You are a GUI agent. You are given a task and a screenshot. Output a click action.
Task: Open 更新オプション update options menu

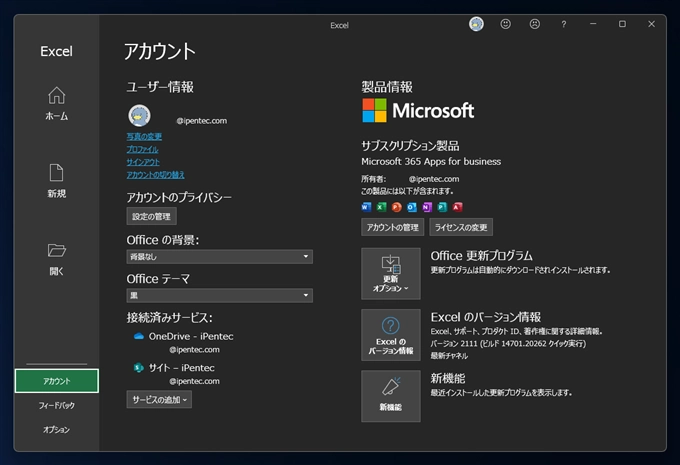pos(391,274)
